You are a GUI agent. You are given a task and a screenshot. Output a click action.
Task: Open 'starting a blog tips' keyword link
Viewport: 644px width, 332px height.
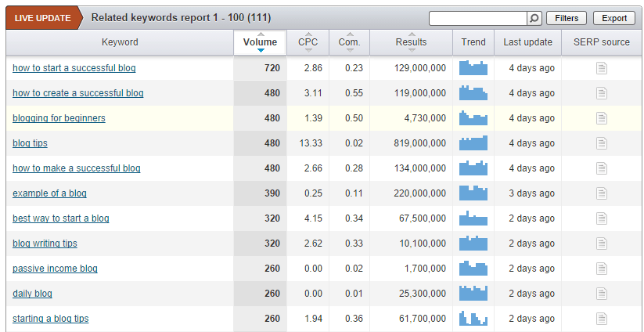pos(51,319)
